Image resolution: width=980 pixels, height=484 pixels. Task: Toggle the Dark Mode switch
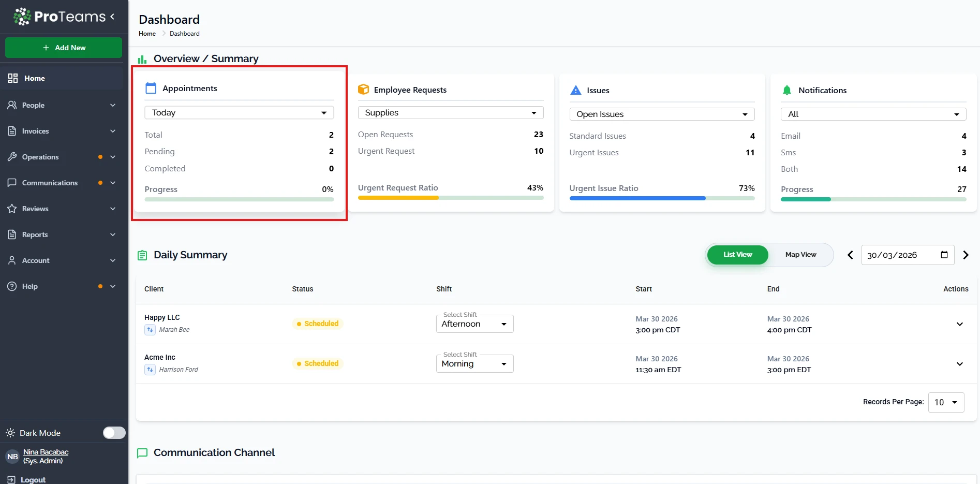pos(114,433)
